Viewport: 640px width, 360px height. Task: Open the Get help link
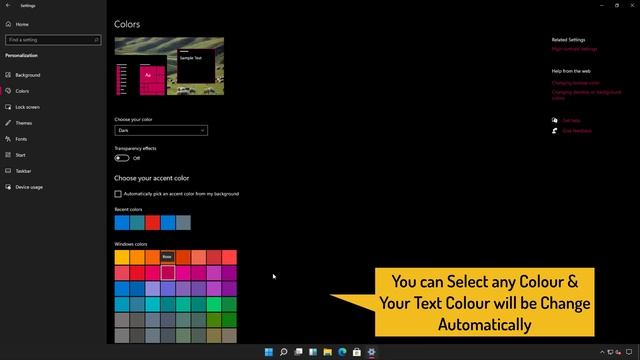click(571, 120)
